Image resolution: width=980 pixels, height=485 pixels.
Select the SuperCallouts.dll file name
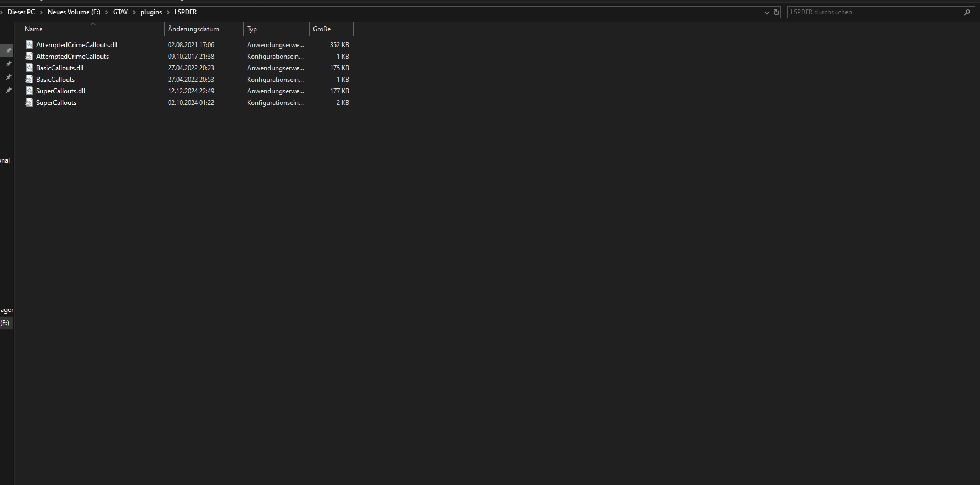click(60, 91)
